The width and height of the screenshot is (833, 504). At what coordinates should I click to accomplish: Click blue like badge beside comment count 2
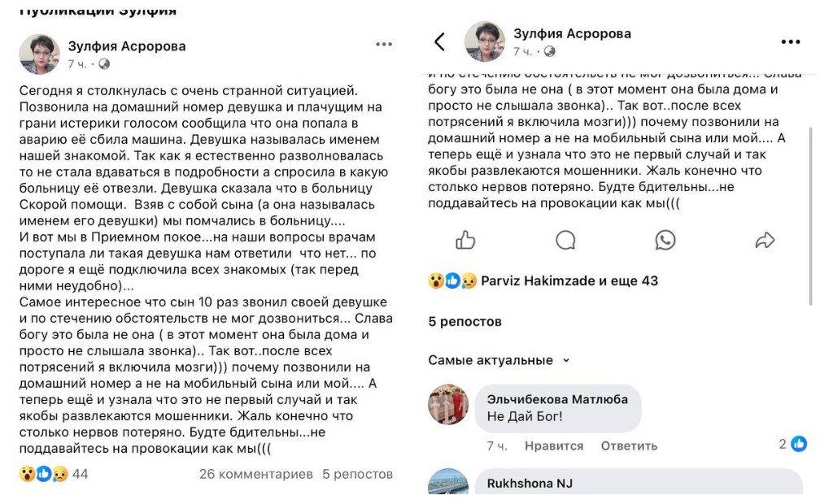click(799, 444)
